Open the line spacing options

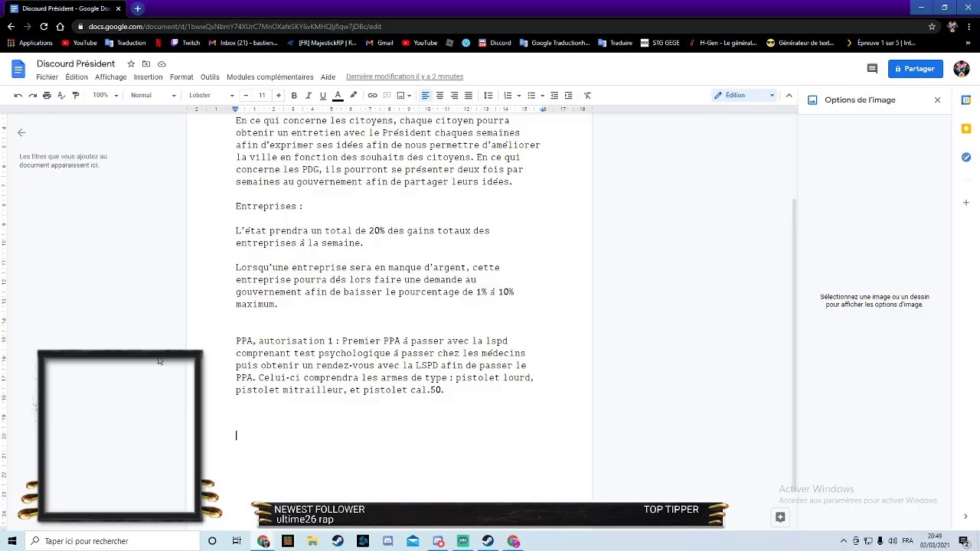pos(488,96)
